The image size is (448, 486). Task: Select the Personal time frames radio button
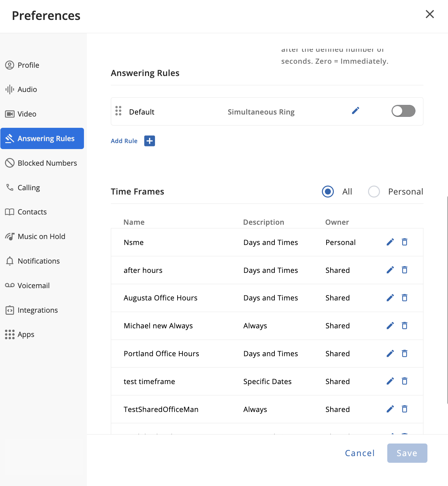click(x=374, y=192)
